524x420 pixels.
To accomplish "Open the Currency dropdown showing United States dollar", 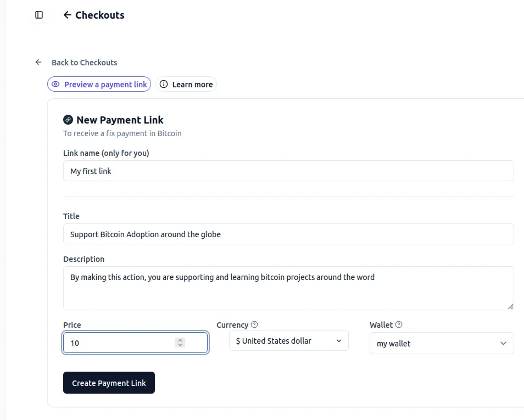I will (288, 340).
